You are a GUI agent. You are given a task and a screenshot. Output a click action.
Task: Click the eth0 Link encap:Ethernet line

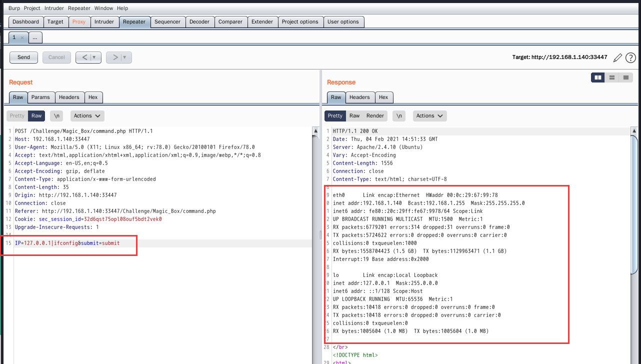pos(415,195)
